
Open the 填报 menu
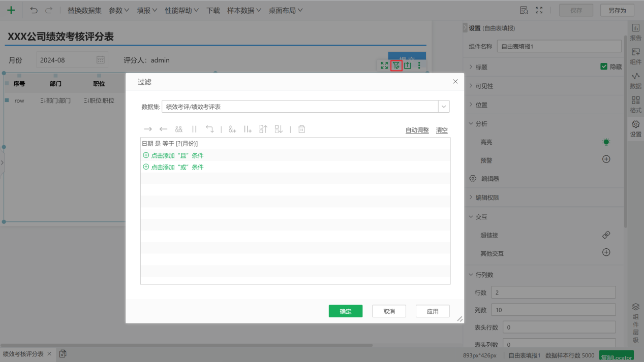(147, 10)
